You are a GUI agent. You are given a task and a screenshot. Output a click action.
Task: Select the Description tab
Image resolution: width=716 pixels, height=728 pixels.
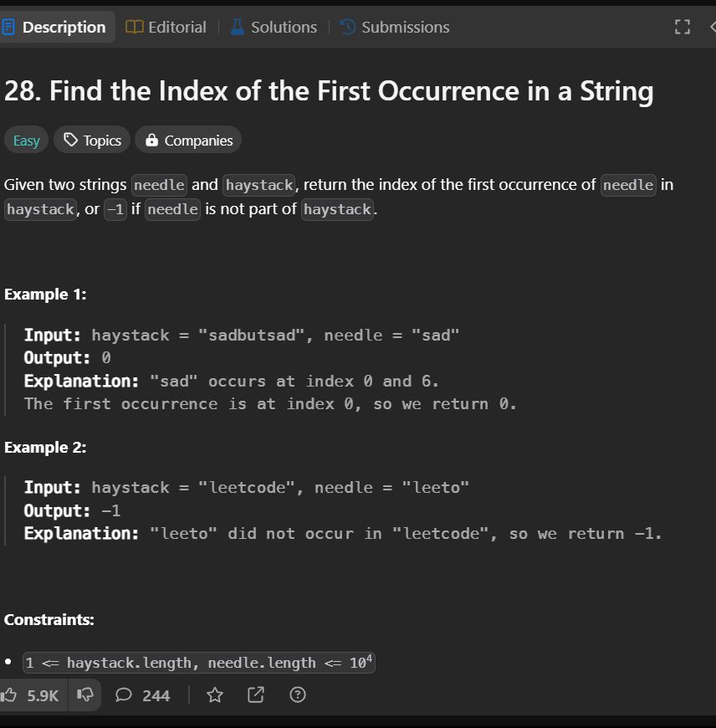click(54, 27)
